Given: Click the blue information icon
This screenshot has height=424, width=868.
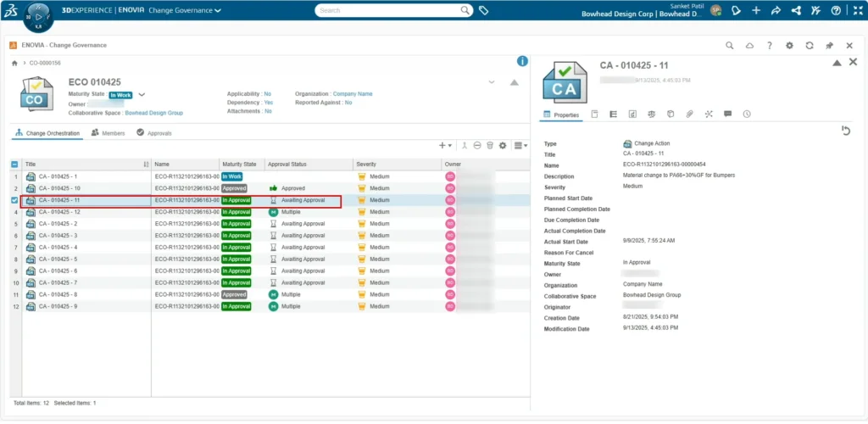Looking at the screenshot, I should tap(521, 61).
